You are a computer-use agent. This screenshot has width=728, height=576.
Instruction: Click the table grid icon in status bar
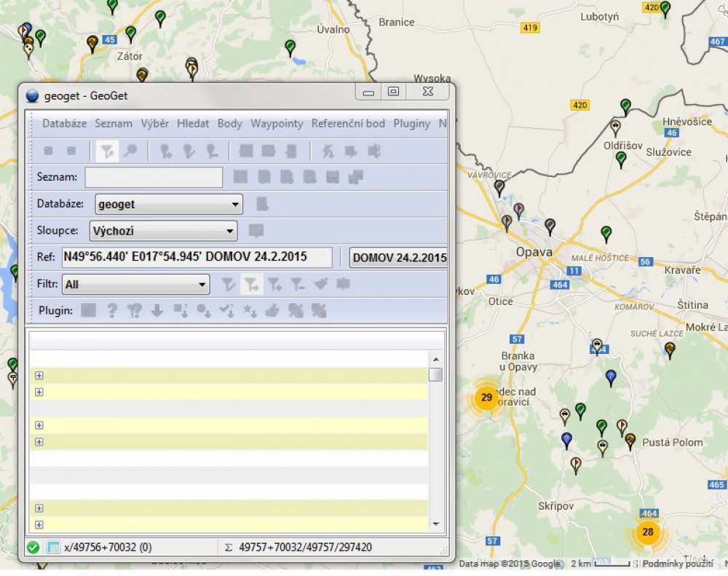[53, 547]
